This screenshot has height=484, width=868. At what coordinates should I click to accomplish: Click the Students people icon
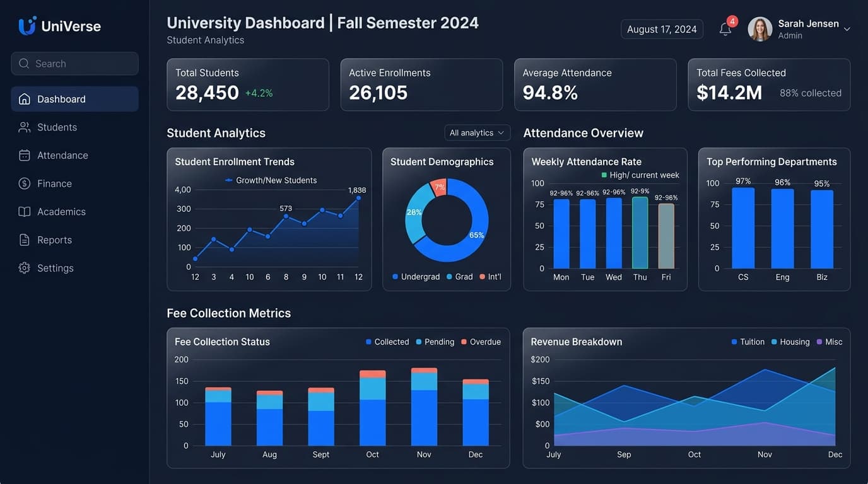[25, 127]
